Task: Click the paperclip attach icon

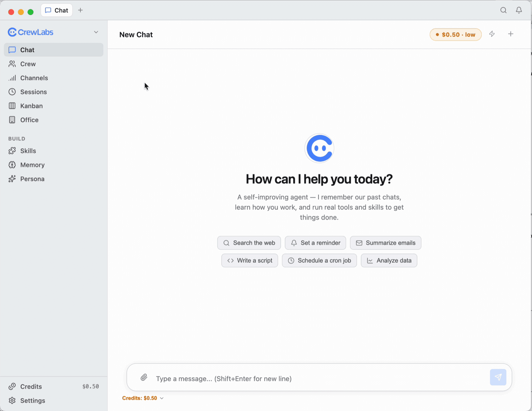Action: [144, 377]
